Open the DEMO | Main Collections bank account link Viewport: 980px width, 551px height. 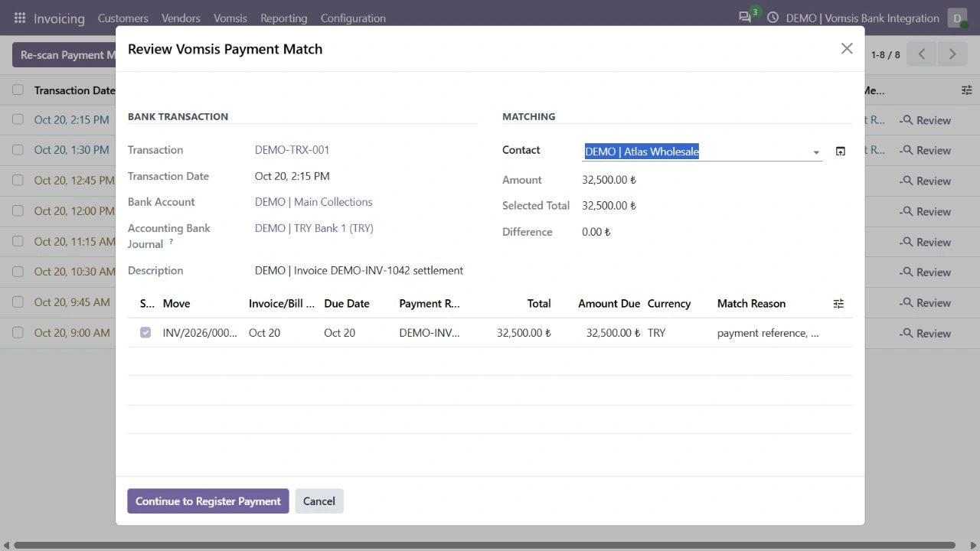tap(314, 202)
